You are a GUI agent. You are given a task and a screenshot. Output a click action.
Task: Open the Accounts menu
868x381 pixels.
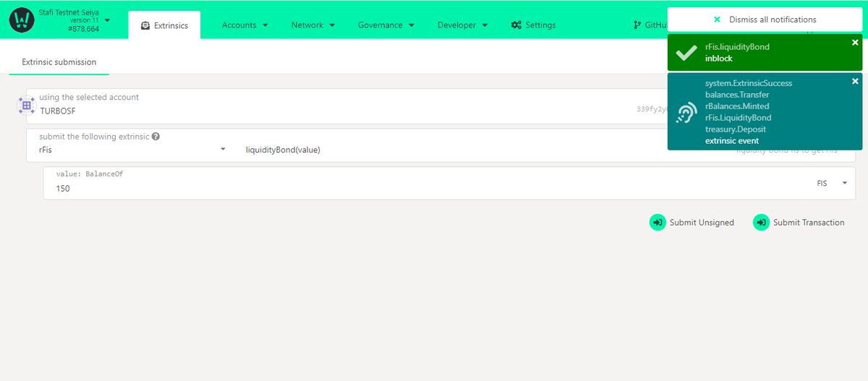click(x=244, y=25)
